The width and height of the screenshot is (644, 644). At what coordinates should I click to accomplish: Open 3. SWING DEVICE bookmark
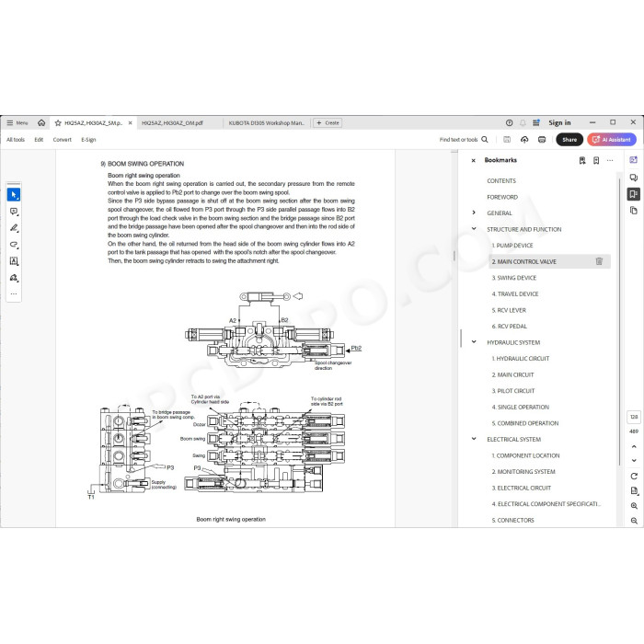513,278
